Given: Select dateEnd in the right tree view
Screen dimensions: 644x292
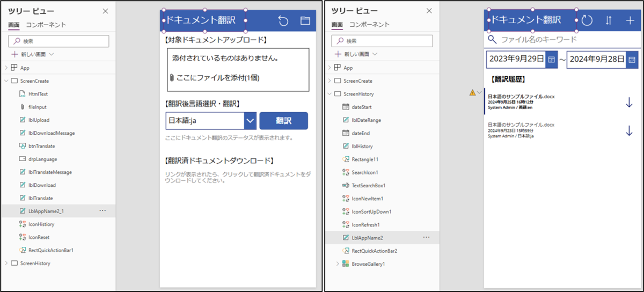Looking at the screenshot, I should [361, 133].
